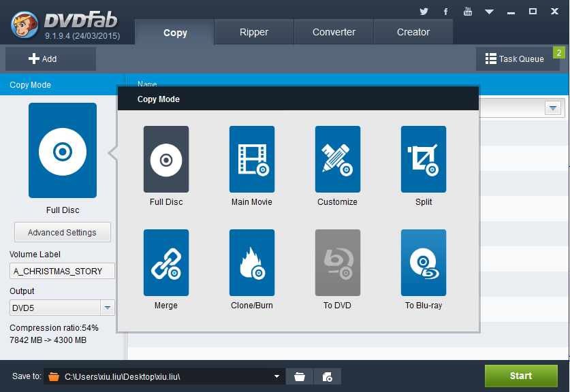Switch to the Ripper tab
Image resolution: width=570 pixels, height=392 pixels.
click(254, 33)
